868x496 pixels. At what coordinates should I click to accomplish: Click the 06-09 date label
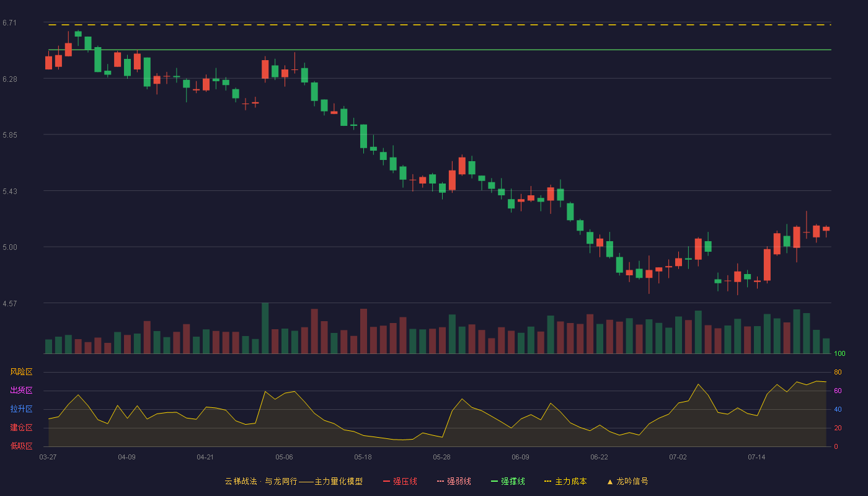click(520, 457)
